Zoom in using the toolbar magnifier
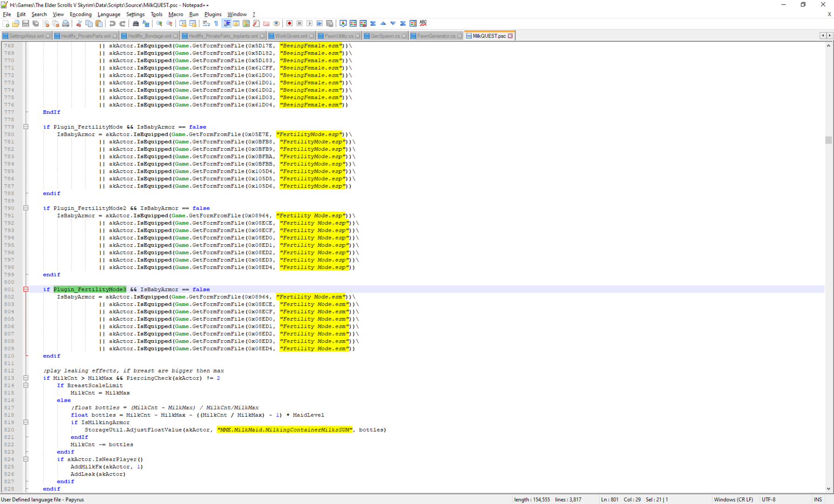 (x=159, y=23)
